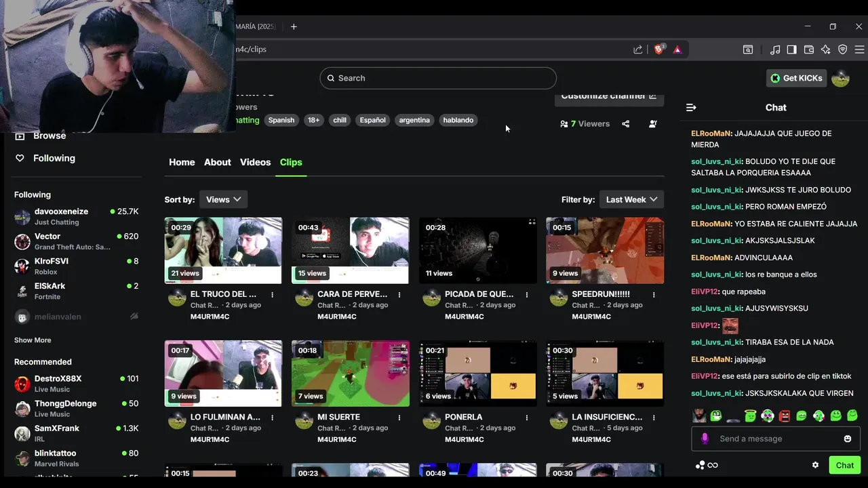Open blinktattoo recommended channel
Image resolution: width=868 pixels, height=488 pixels.
76,458
